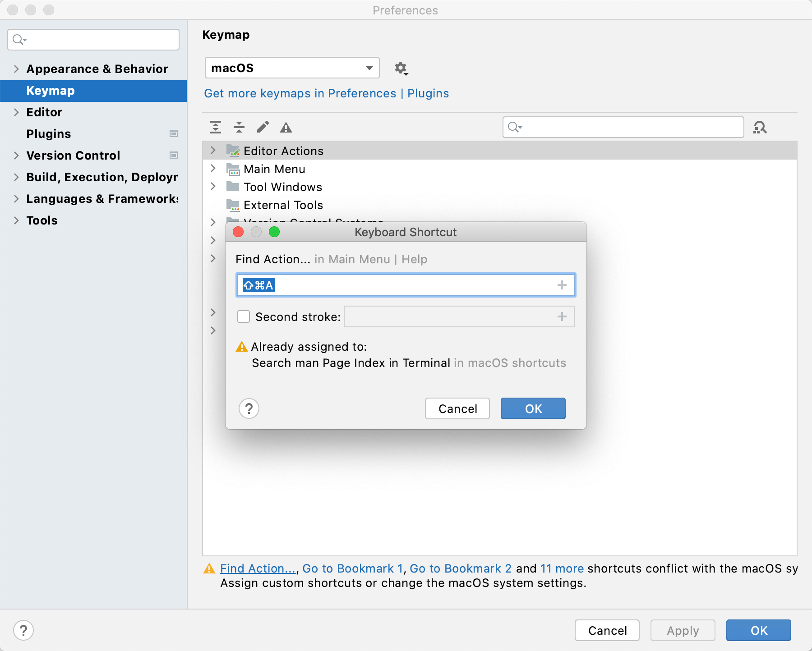Select the Editor Actions row
Viewport: 812px width, 651px height.
tap(500, 151)
